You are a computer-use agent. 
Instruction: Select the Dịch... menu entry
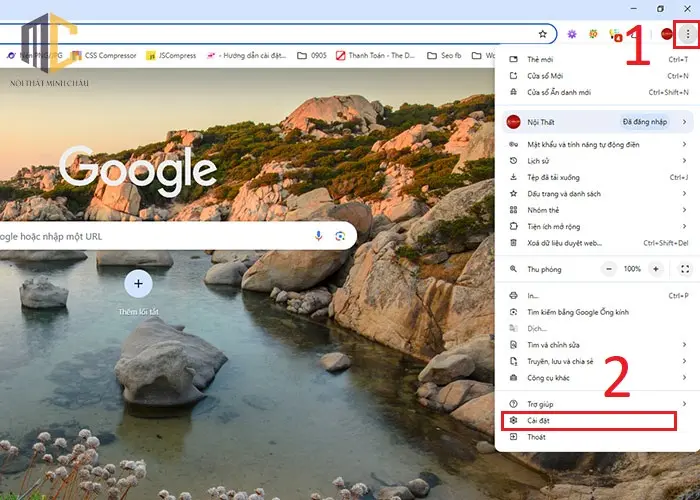tap(598, 329)
